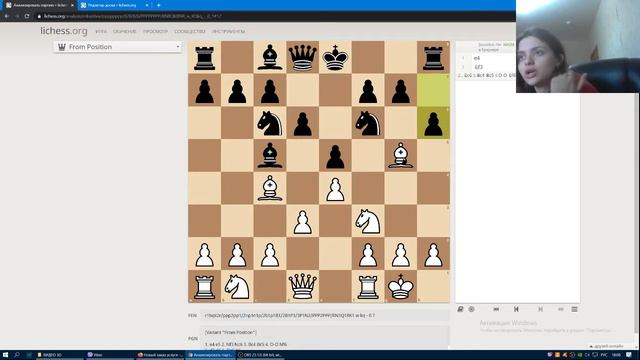Click the black rook on a8
The width and height of the screenshot is (640, 360).
pos(204,57)
